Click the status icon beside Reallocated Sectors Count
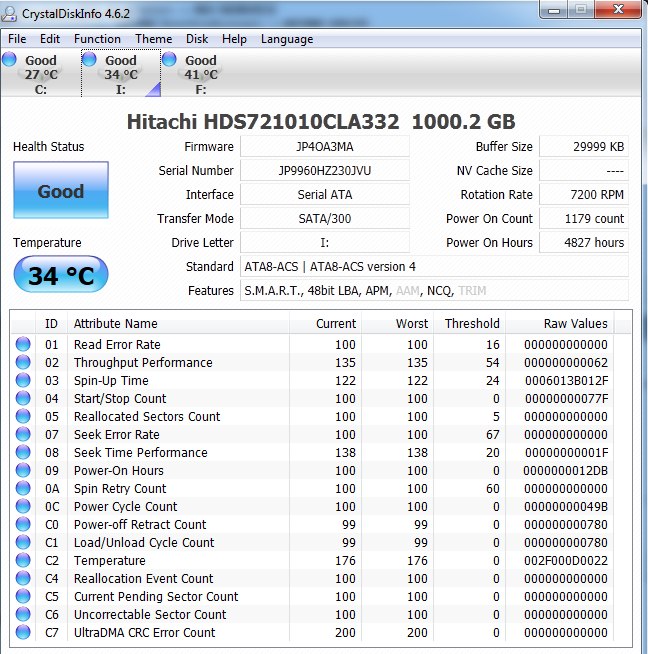 [x=23, y=416]
